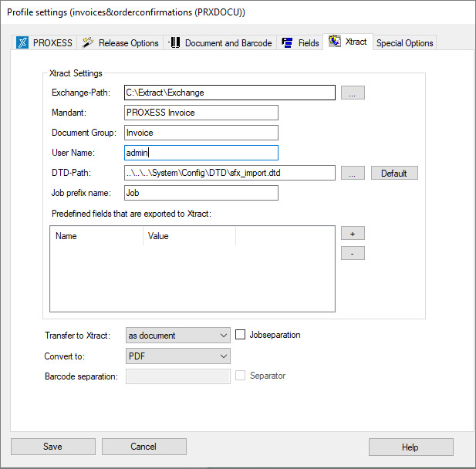Remove a predefined field with the minus button
The height and width of the screenshot is (469, 476).
pos(353,253)
